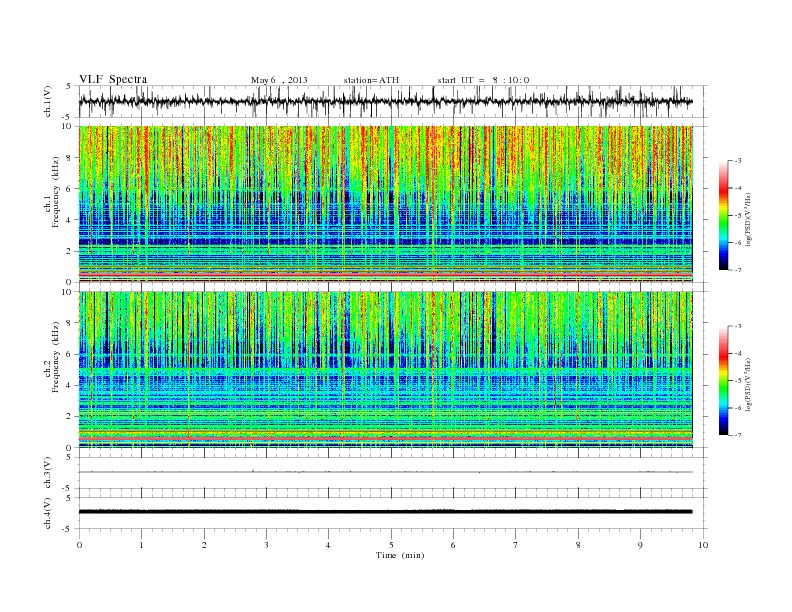Click the "-7" tick on ch.2 colorbar

click(x=738, y=435)
